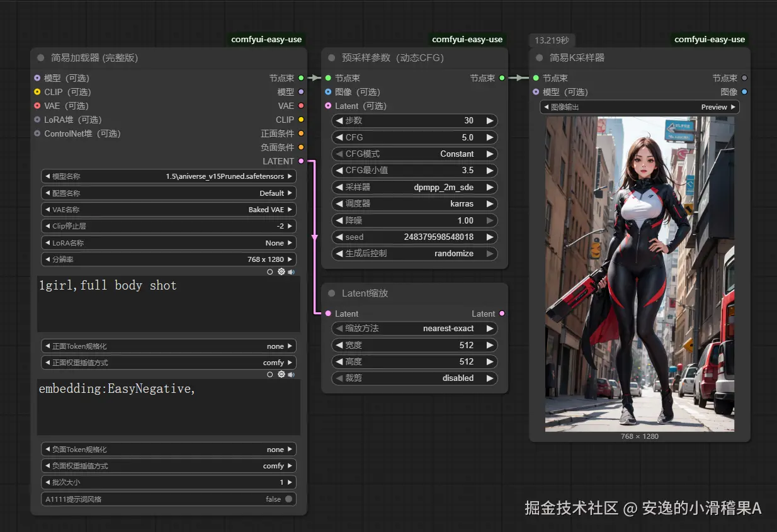Viewport: 777px width, 532px height.
Task: Increase 宽度 512 with its right arrow
Action: 489,345
